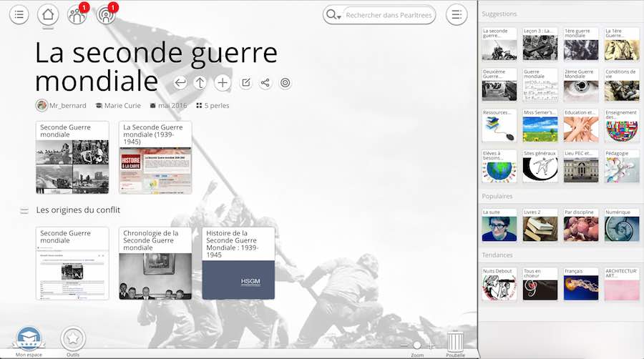Focus the Rechercher dans Pearltrees field
The image size is (644, 359).
[x=389, y=15]
